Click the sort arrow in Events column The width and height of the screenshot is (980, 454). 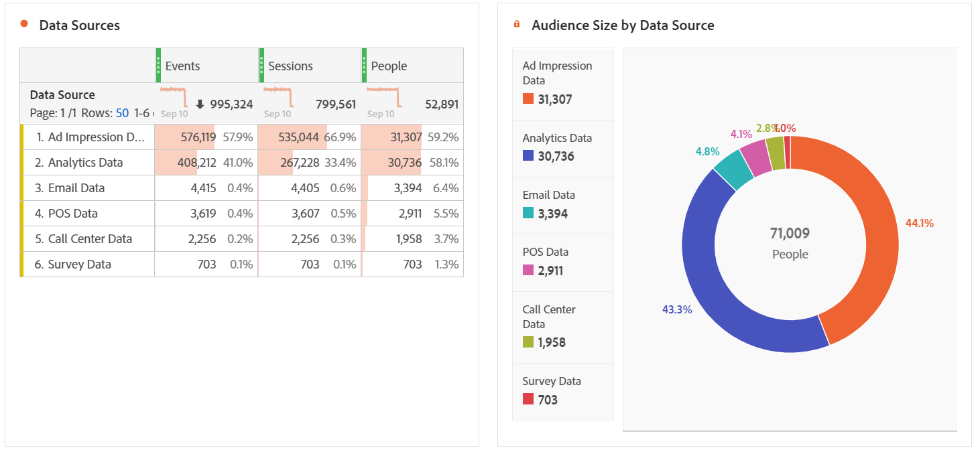[x=200, y=104]
